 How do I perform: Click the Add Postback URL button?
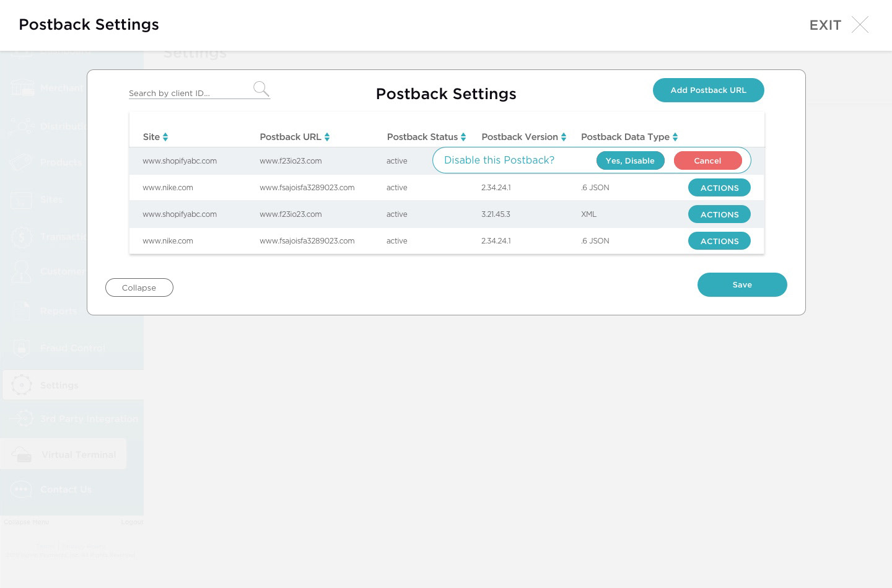(708, 90)
